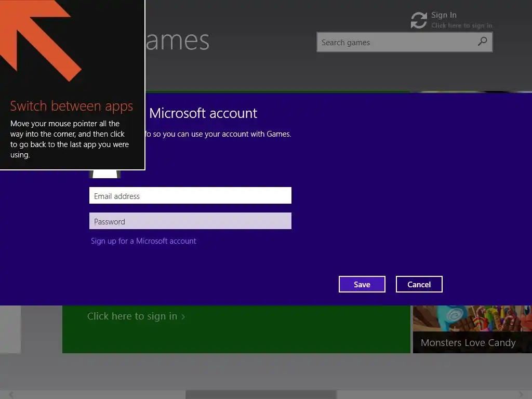Screen dimensions: 532x399
Task: Focus the Password field
Action: coord(190,221)
